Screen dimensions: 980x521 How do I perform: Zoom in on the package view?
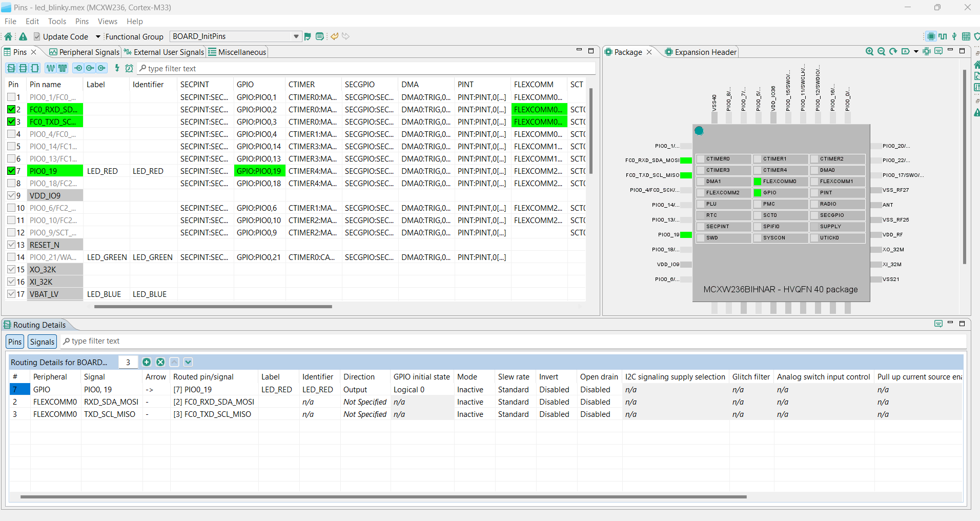[x=869, y=51]
